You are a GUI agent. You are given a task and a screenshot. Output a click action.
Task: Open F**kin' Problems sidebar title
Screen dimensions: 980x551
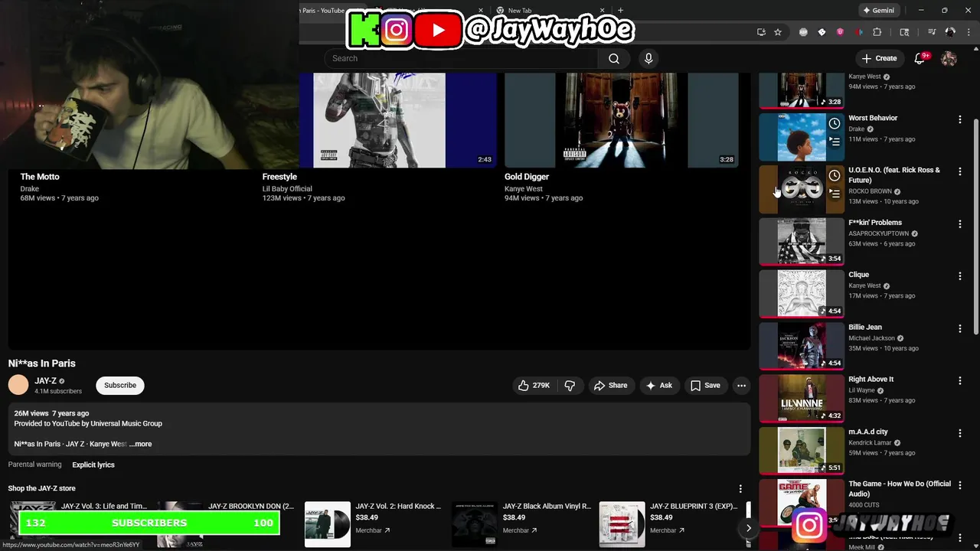(875, 223)
